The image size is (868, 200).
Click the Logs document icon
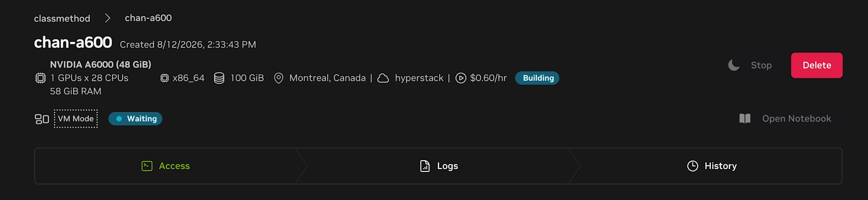[425, 166]
